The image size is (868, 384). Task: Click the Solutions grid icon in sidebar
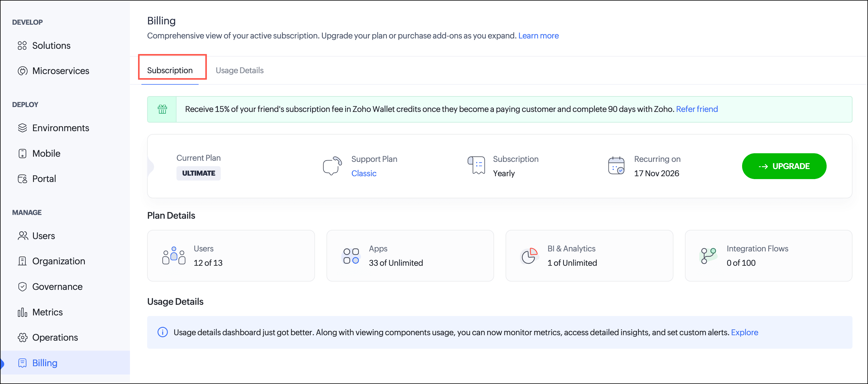tap(22, 45)
